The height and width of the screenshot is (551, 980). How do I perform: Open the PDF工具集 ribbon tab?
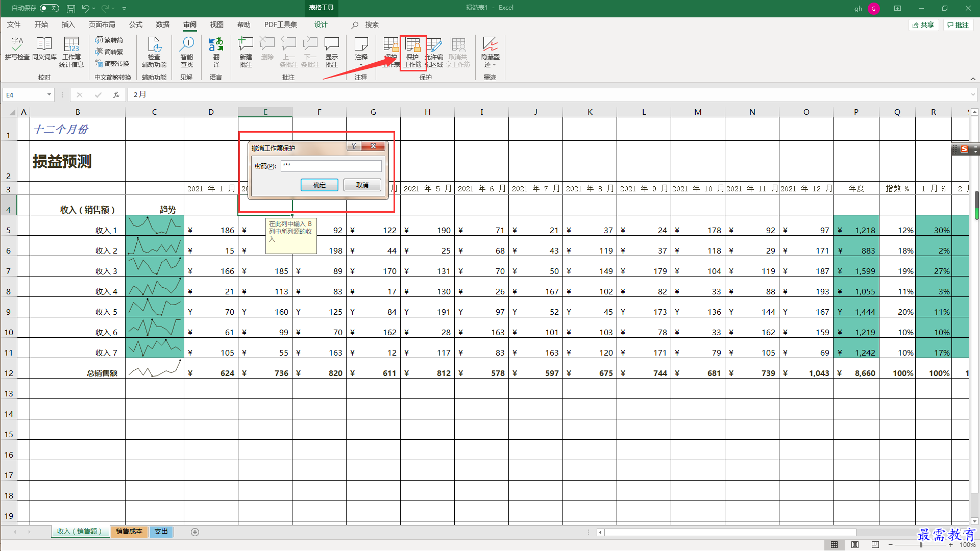point(280,24)
